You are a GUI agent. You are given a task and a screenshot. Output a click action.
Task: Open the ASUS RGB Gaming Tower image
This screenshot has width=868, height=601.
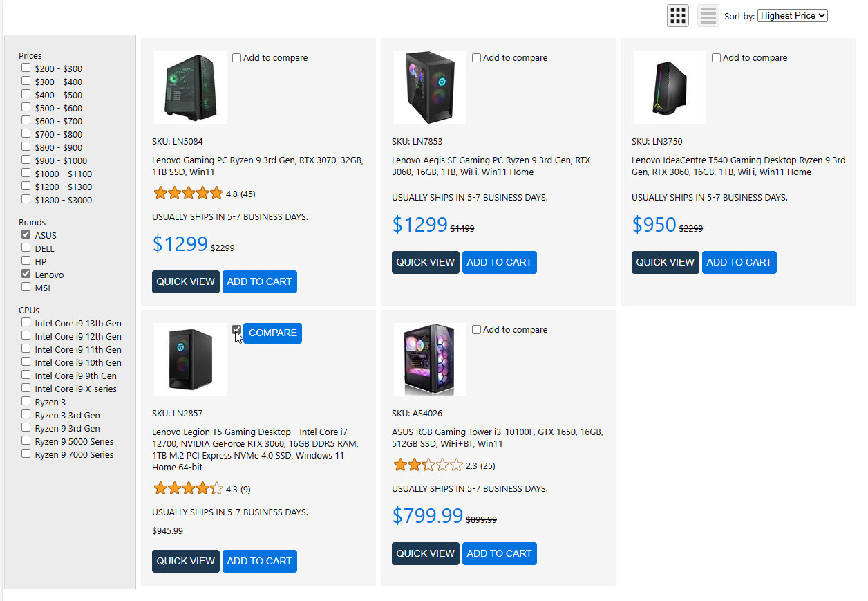click(x=430, y=359)
